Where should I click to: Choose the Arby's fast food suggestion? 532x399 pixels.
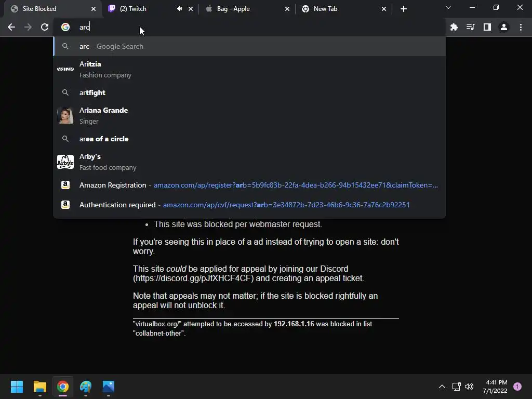pos(249,162)
